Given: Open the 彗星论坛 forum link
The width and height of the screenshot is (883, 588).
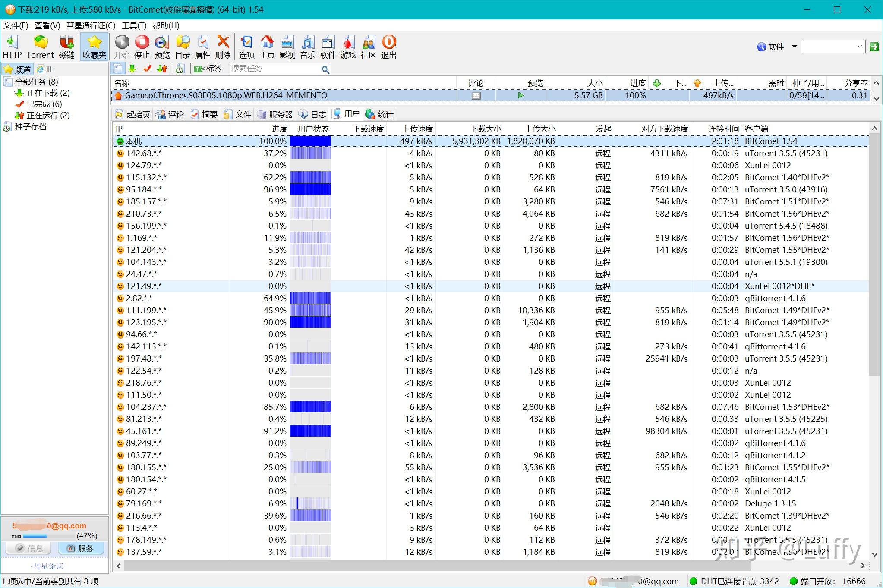Looking at the screenshot, I should [x=48, y=566].
